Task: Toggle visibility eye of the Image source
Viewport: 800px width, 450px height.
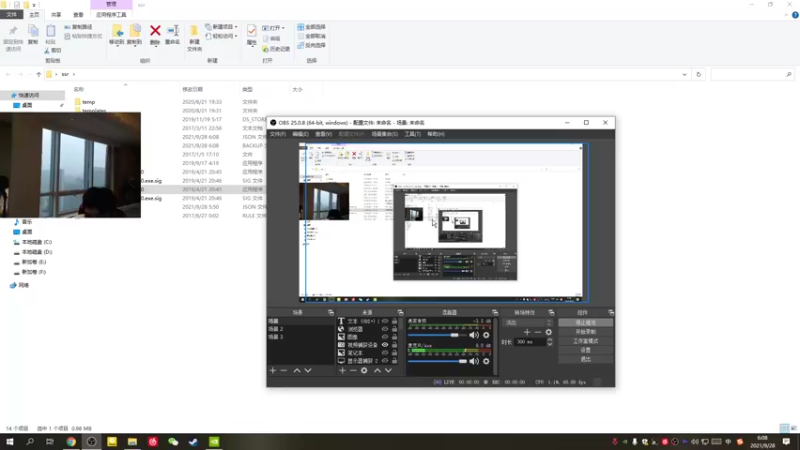Action: coord(385,337)
